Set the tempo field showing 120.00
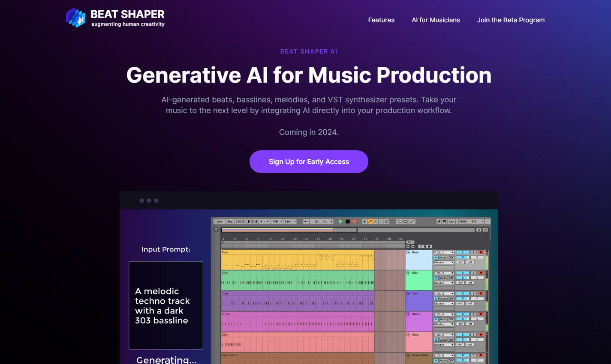Screen dimensions: 611x364 pyautogui.click(x=240, y=221)
